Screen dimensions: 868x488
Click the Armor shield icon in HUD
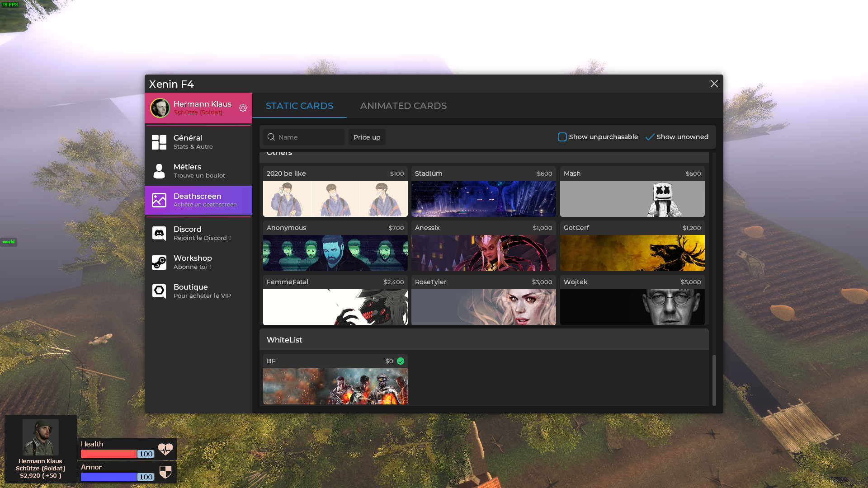[165, 472]
